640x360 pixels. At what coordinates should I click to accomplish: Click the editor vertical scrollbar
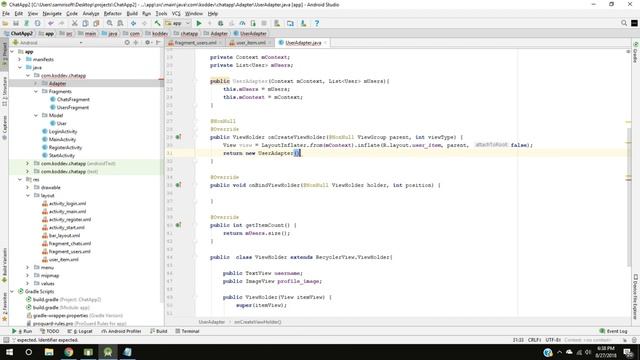(629, 197)
